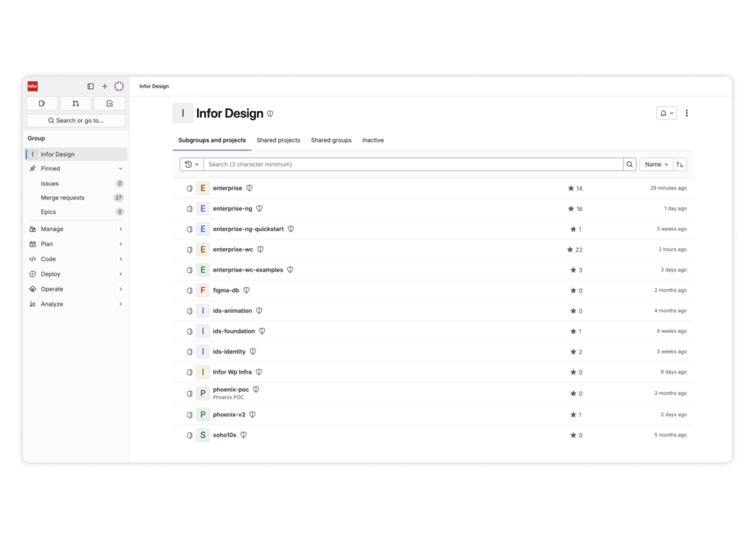756x538 pixels.
Task: Click the Infor Design group avatar
Action: (183, 114)
